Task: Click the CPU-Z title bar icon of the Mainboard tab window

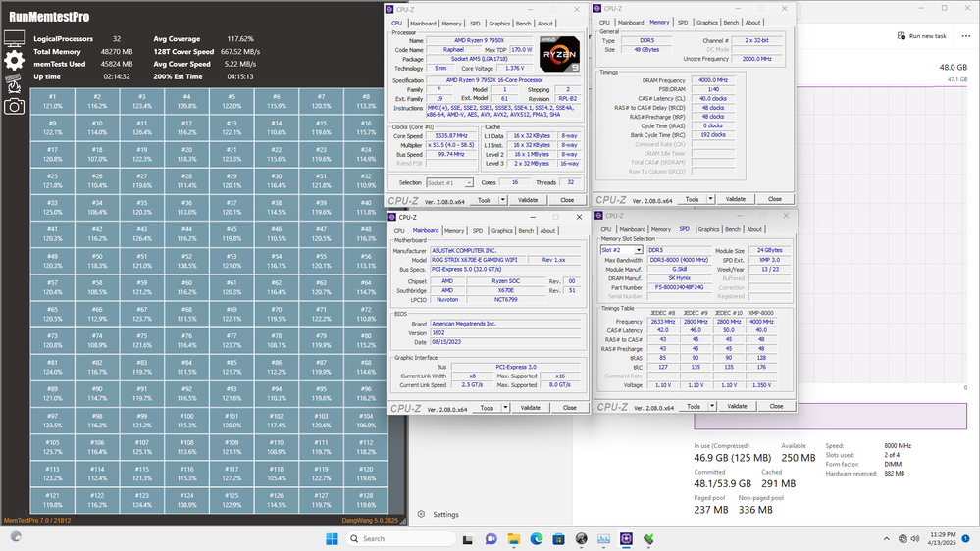Action: click(x=392, y=217)
